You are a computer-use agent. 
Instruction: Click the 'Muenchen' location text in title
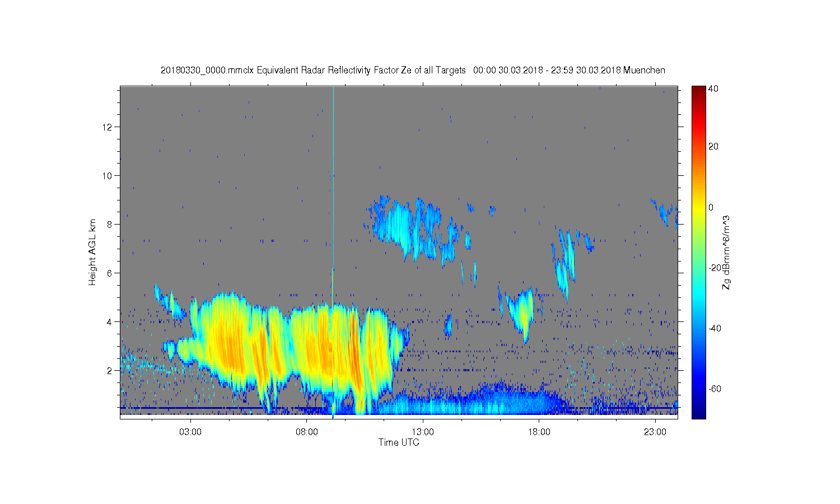click(x=644, y=71)
